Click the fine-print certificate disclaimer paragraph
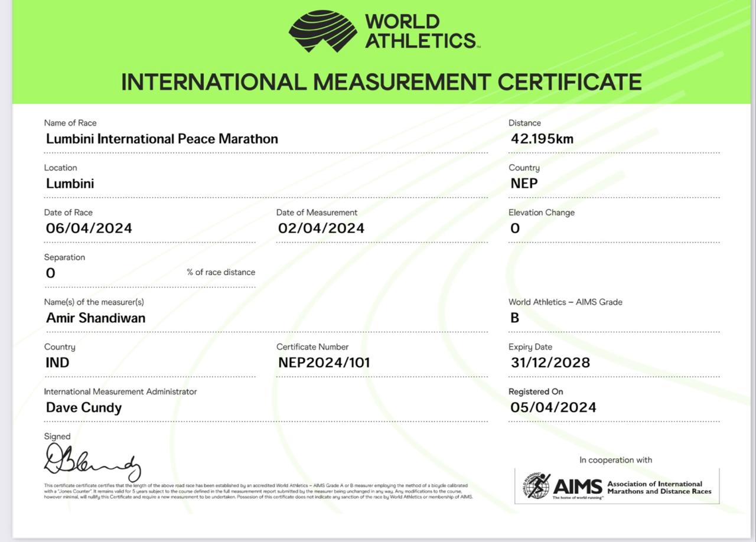Image resolution: width=756 pixels, height=542 pixels. point(258,491)
